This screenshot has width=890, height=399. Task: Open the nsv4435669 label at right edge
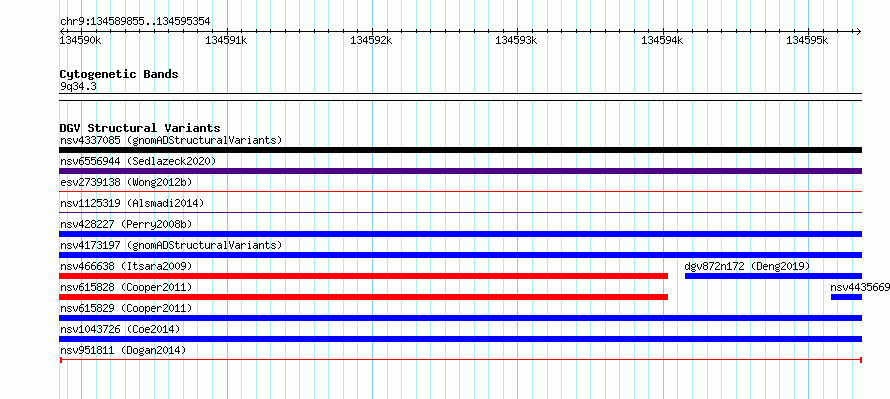pyautogui.click(x=860, y=287)
